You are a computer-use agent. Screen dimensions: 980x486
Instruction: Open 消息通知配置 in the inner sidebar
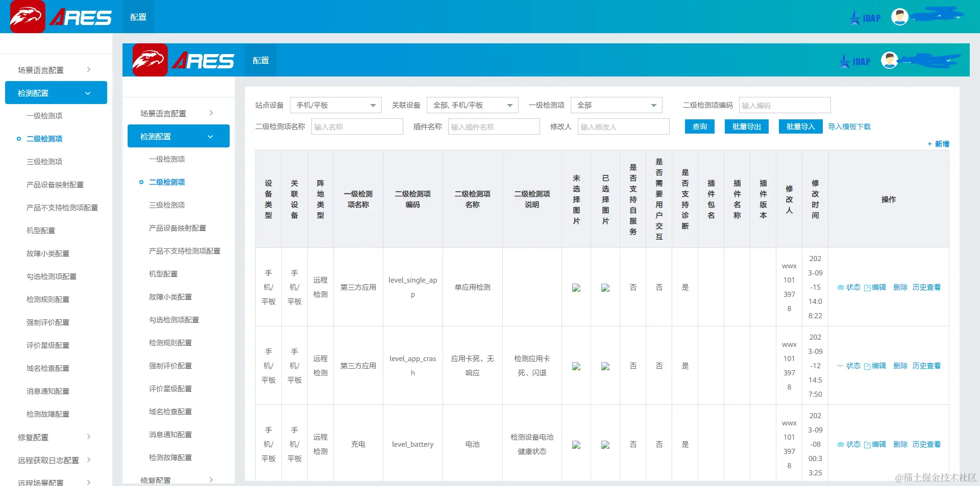[x=170, y=434]
